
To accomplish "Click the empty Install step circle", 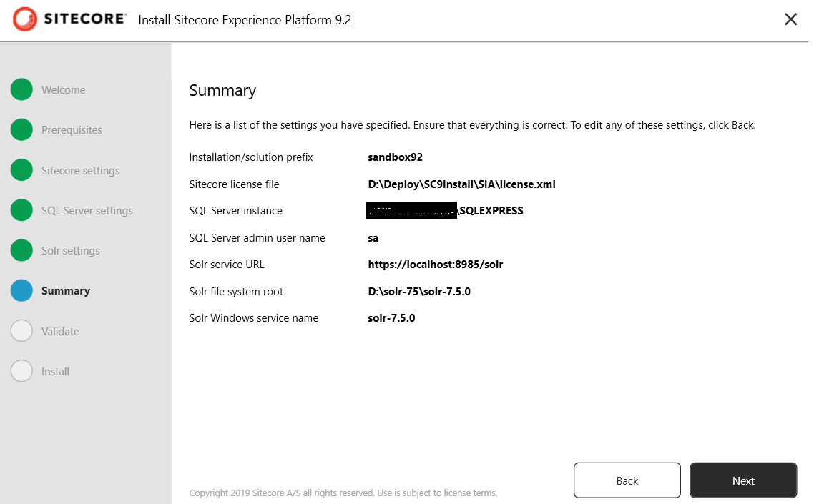I will coord(21,370).
